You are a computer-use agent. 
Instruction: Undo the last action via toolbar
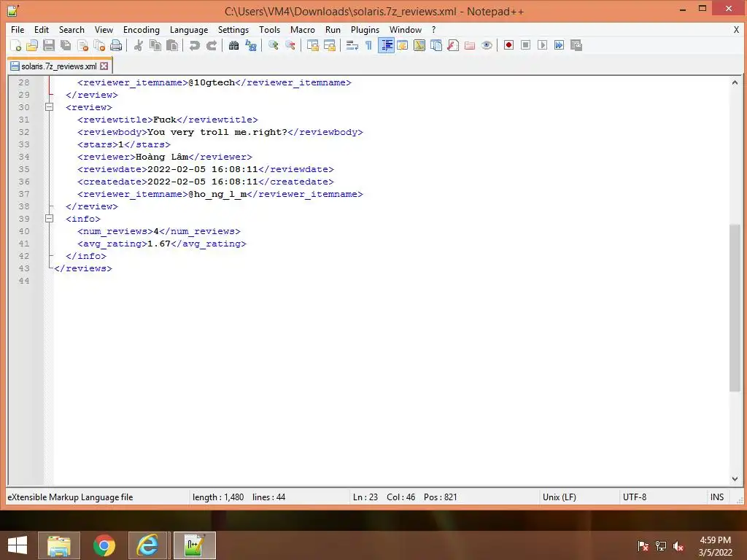click(x=194, y=45)
